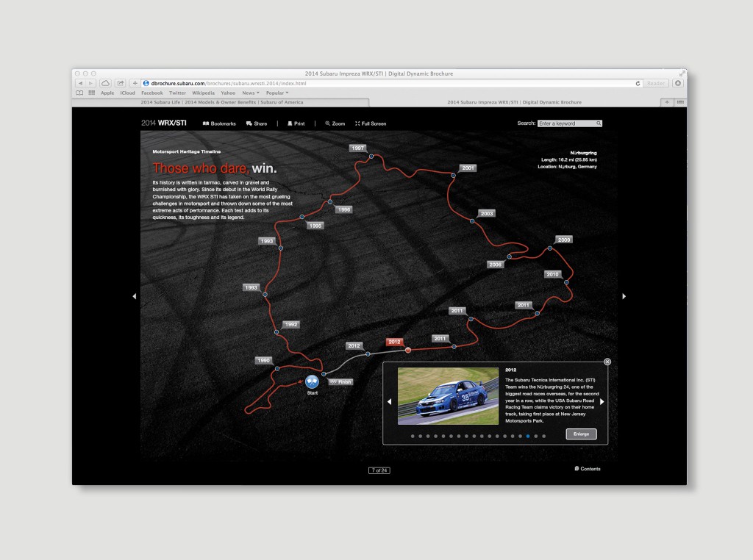The height and width of the screenshot is (560, 753).
Task: Print the brochure using Print tool
Action: 296,123
